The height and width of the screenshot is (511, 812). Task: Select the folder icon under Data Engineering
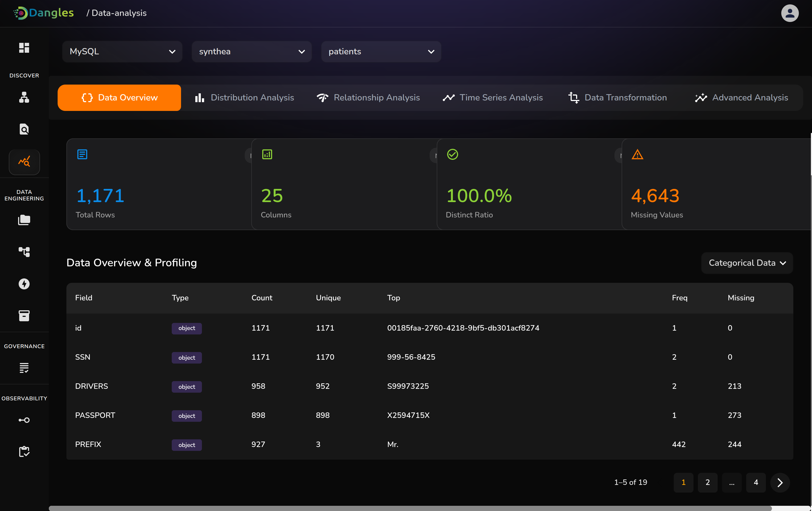pyautogui.click(x=24, y=220)
